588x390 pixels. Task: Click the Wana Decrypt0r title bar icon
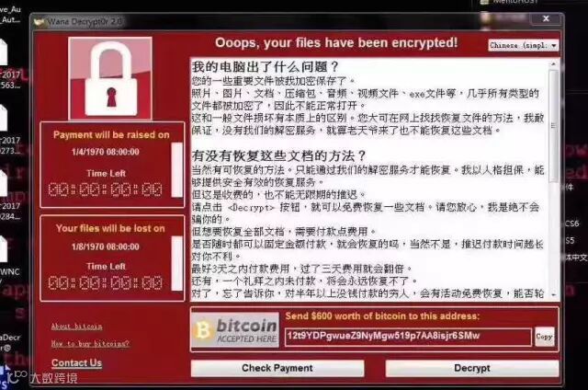(40, 22)
